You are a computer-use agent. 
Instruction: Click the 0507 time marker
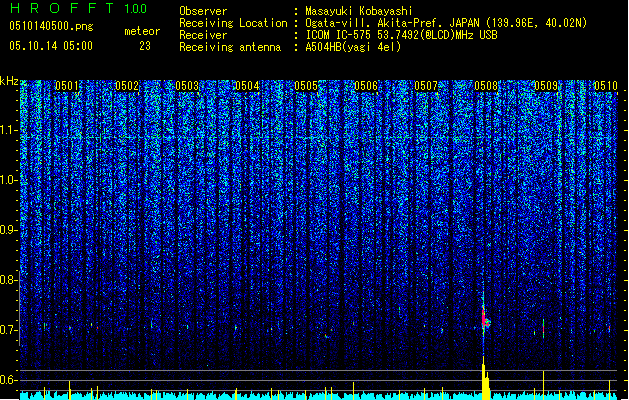coord(426,86)
